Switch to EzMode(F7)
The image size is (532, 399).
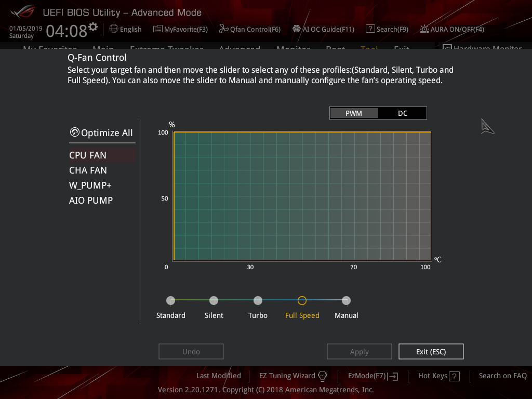pyautogui.click(x=368, y=376)
